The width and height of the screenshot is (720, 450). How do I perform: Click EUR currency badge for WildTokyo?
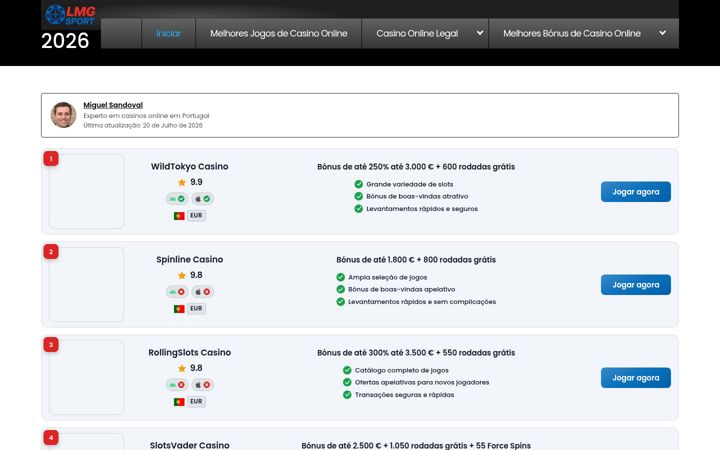click(196, 215)
